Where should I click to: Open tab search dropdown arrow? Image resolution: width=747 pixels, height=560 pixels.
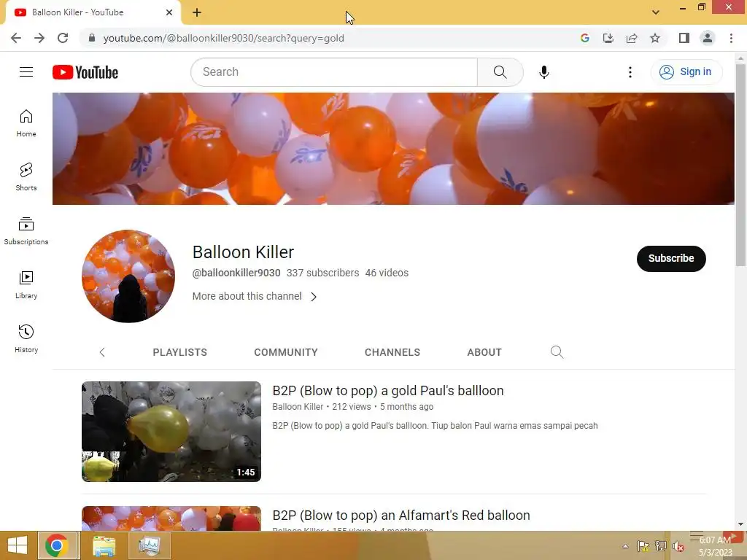point(656,12)
